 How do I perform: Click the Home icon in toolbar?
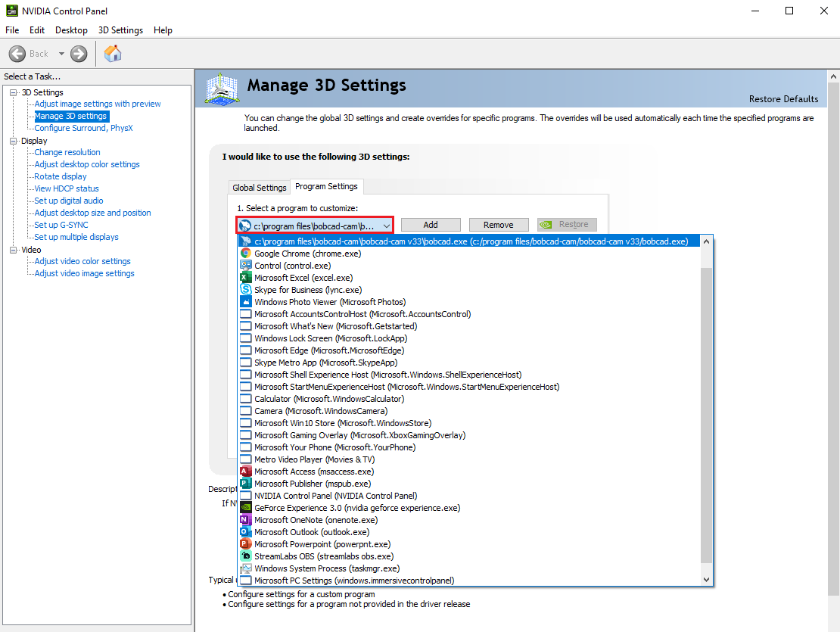[113, 54]
